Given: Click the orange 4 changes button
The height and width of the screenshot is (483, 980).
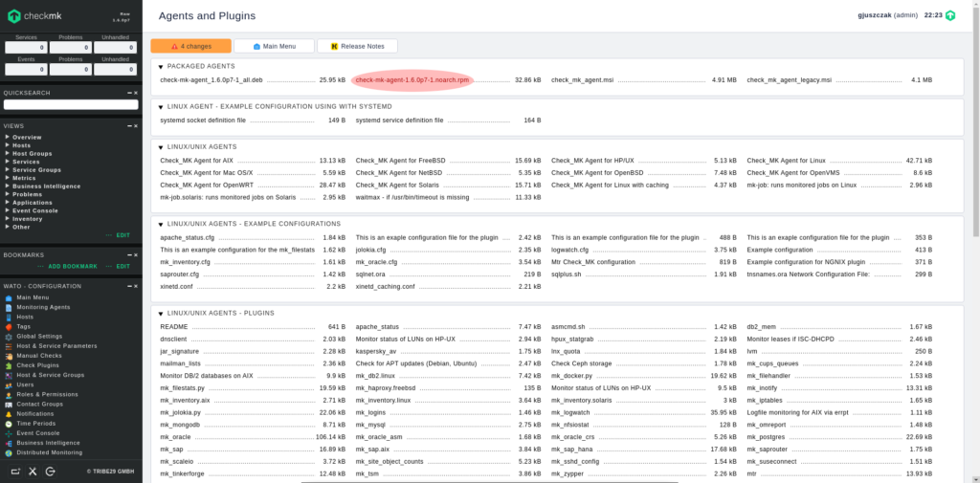Looking at the screenshot, I should 190,46.
